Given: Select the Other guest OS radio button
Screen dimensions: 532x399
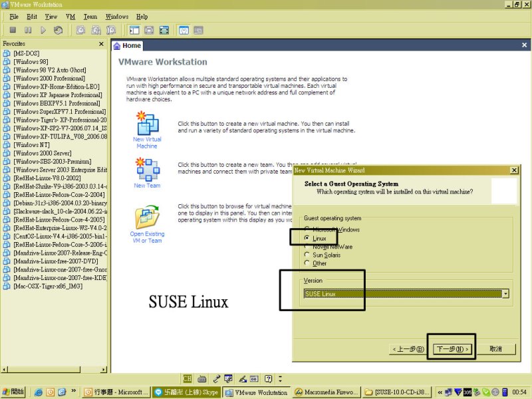Looking at the screenshot, I should pyautogui.click(x=307, y=263).
